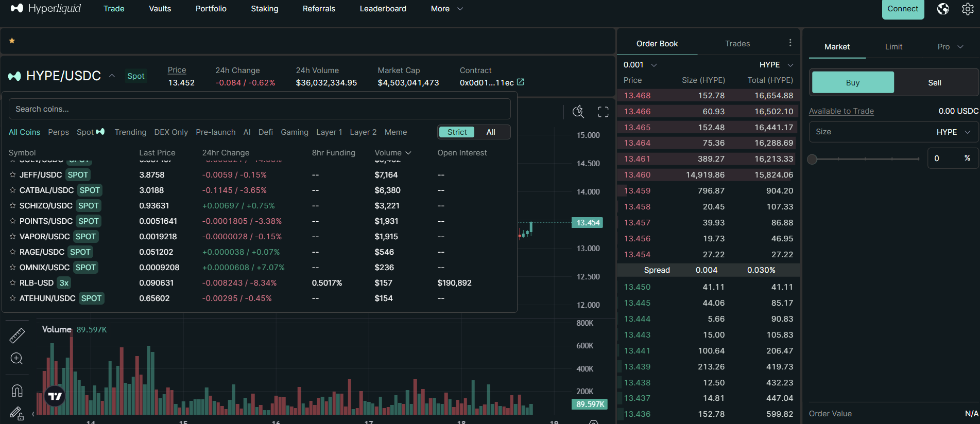Image resolution: width=980 pixels, height=424 pixels.
Task: Favorite JEFF/USDC with star
Action: [12, 175]
